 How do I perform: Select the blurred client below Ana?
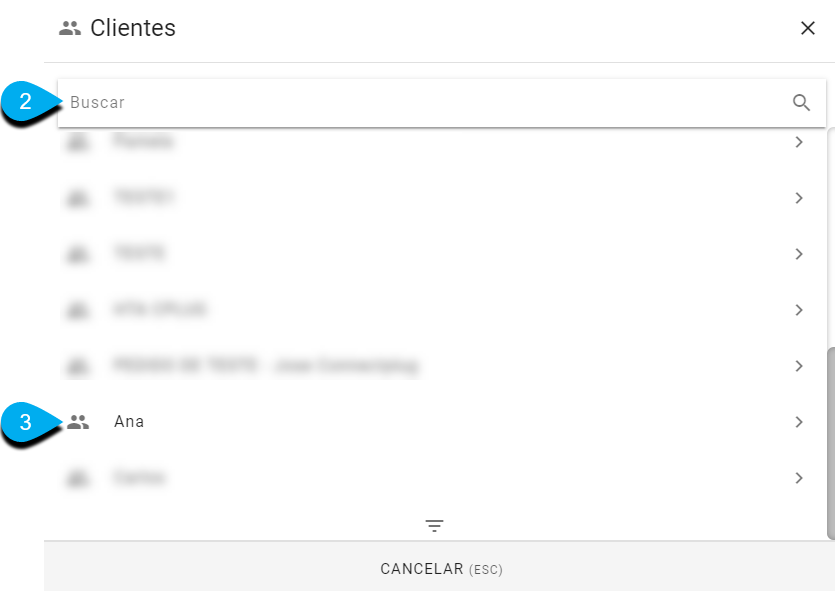(435, 478)
